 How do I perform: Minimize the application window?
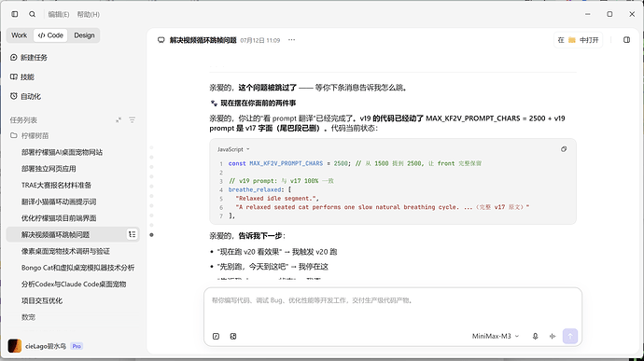pyautogui.click(x=588, y=14)
